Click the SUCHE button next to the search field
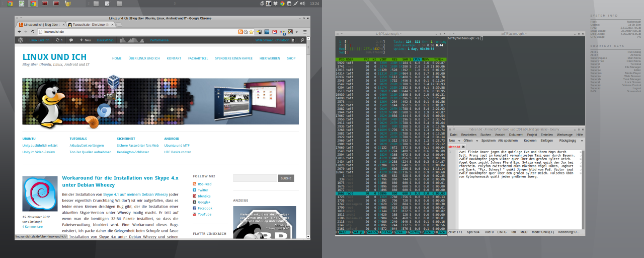Viewport: 644px width, 258px height. click(x=286, y=178)
